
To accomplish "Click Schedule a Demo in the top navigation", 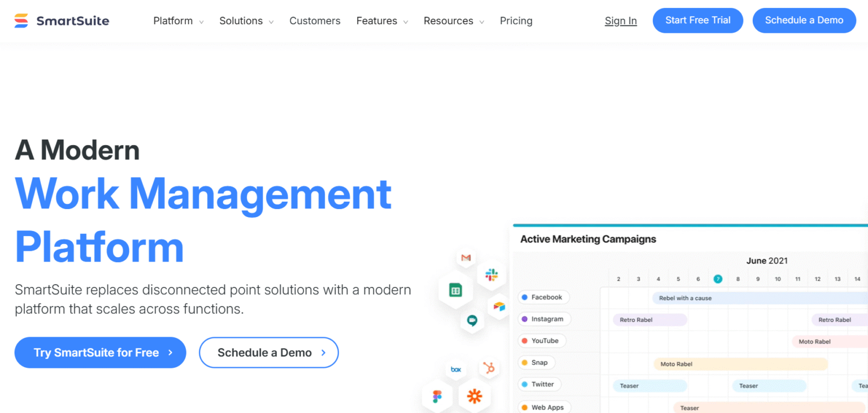I will point(804,20).
